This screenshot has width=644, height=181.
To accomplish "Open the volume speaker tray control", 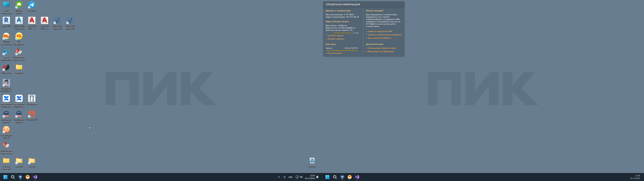I will [301, 177].
